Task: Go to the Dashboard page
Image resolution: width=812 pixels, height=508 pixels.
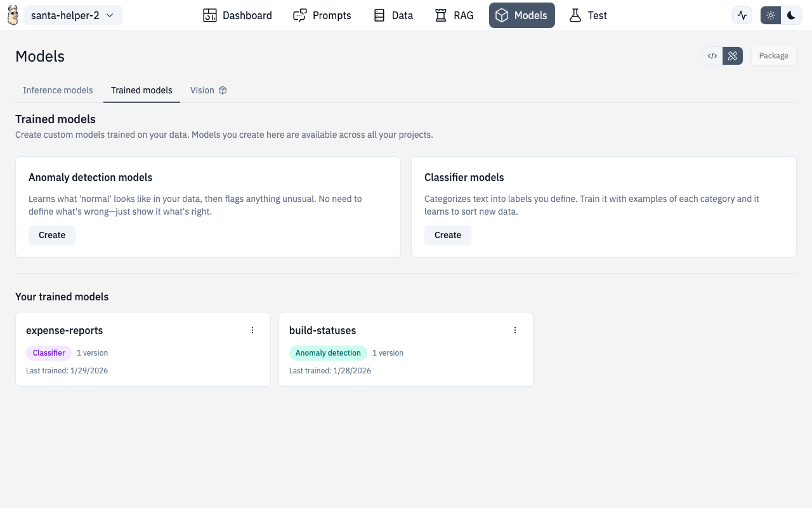Action: [x=237, y=15]
